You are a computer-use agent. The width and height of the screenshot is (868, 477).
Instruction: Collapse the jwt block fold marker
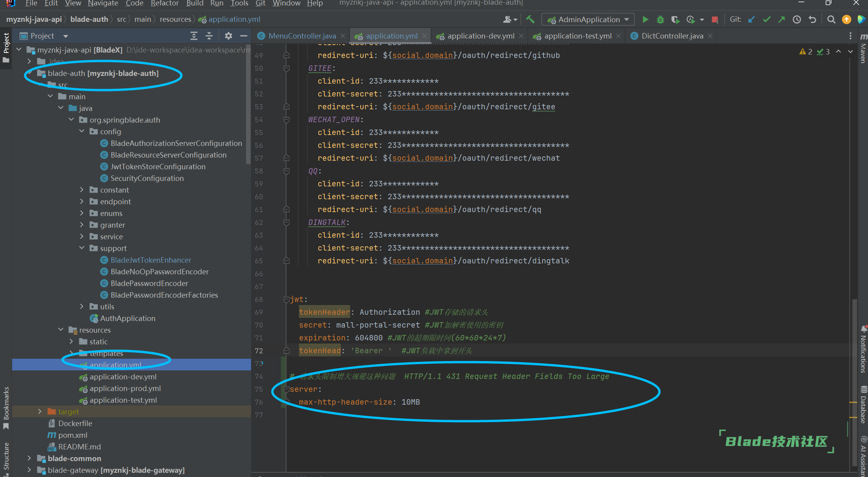[286, 299]
